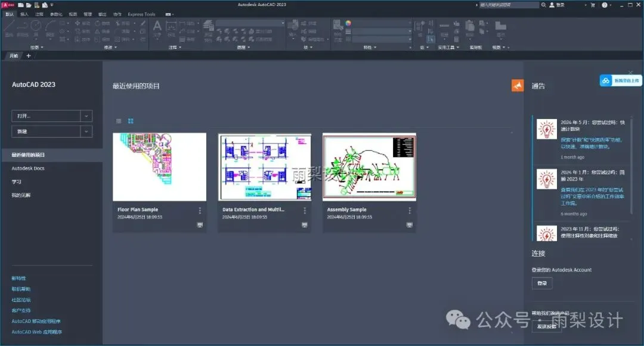Screen dimensions: 644x346
Task: Click the Help question mark icon
Action: point(605,5)
